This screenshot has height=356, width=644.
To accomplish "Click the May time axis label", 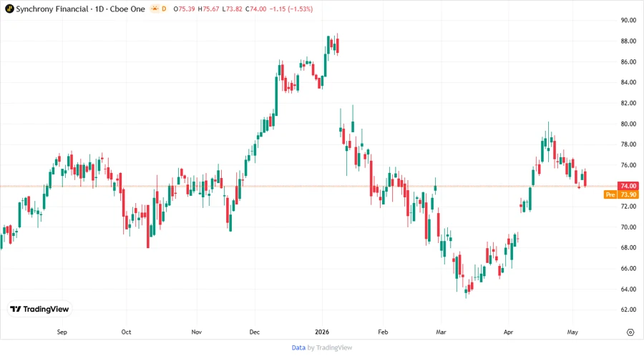I will tap(572, 332).
